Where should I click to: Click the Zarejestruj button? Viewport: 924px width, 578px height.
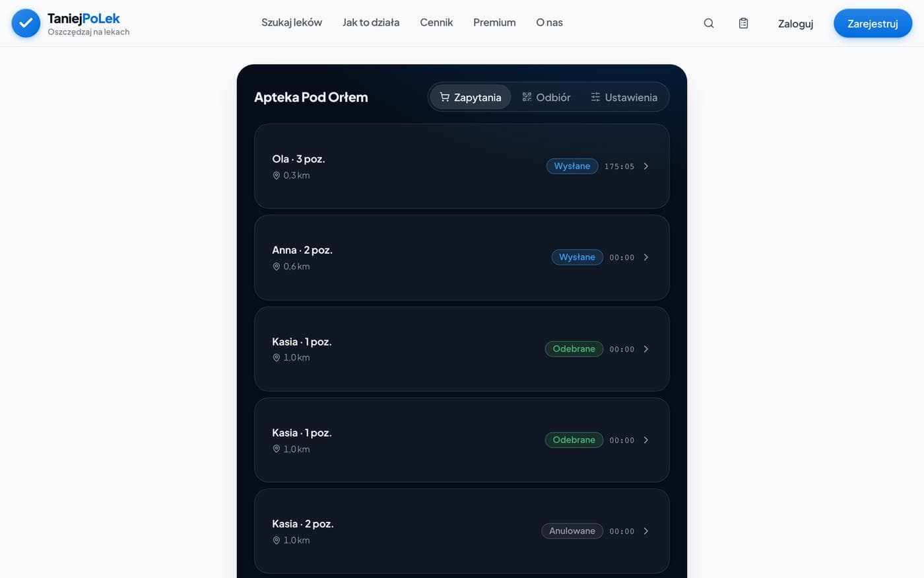pos(873,23)
